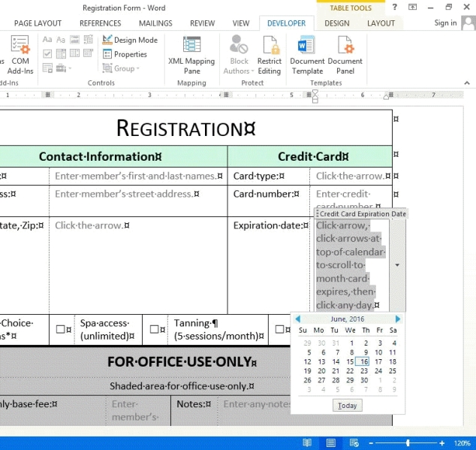
Task: Zoom in with plus button
Action: point(442,443)
